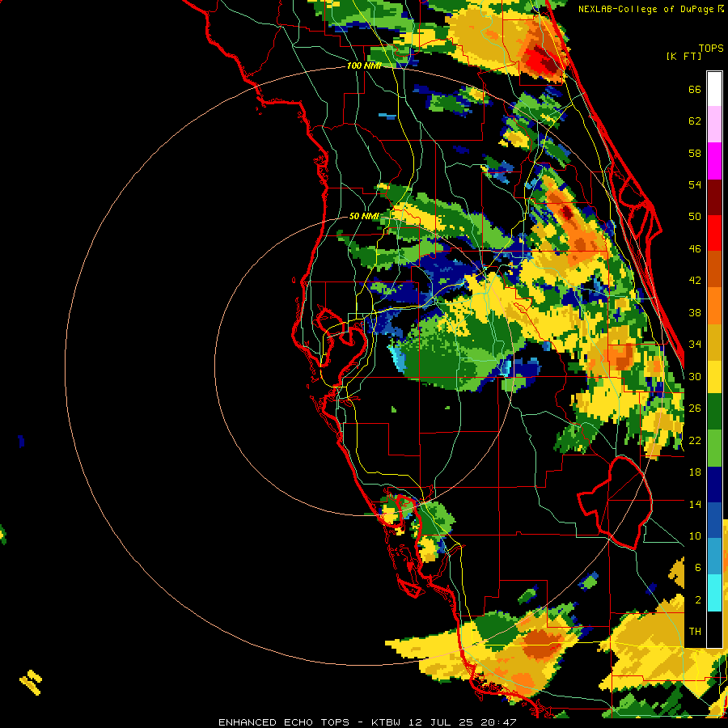Click the magenta legend swatch
This screenshot has height=728, width=728.
point(714,161)
